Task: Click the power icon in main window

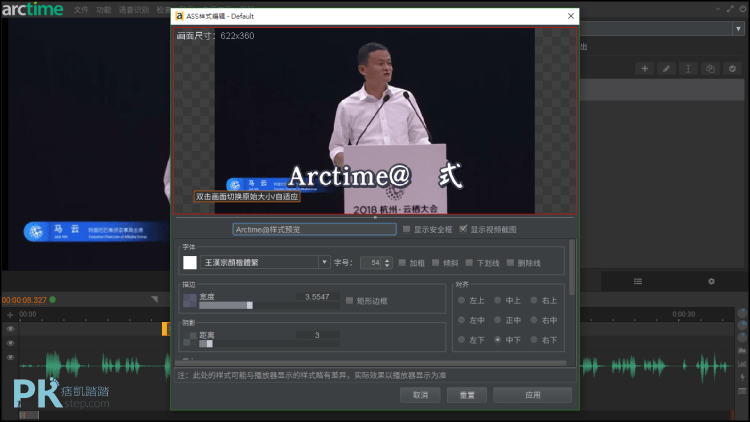Action: click(743, 9)
